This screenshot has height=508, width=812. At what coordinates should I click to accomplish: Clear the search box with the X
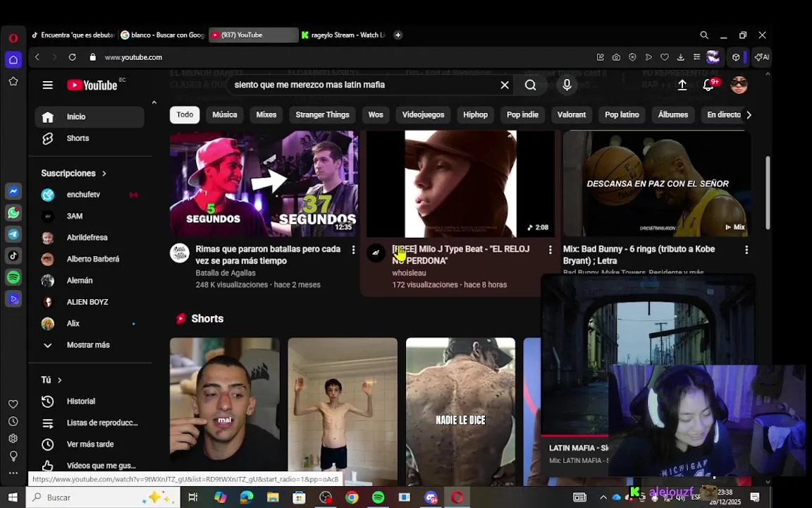(x=505, y=85)
